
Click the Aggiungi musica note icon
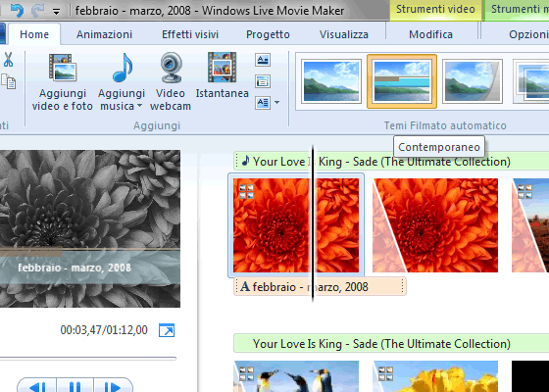coord(123,68)
